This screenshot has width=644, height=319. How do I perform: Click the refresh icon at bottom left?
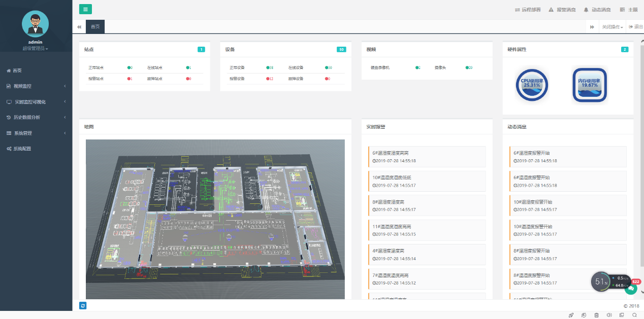[x=83, y=305]
